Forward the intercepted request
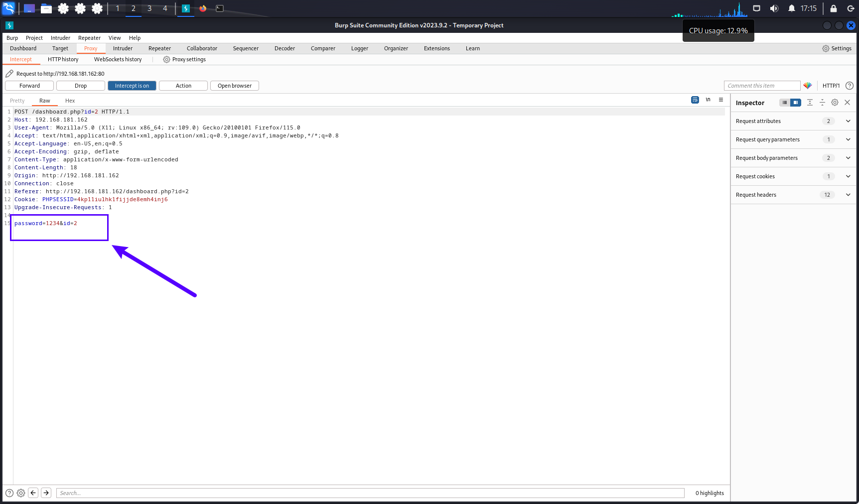Screen dimensions: 859x504 tap(29, 86)
